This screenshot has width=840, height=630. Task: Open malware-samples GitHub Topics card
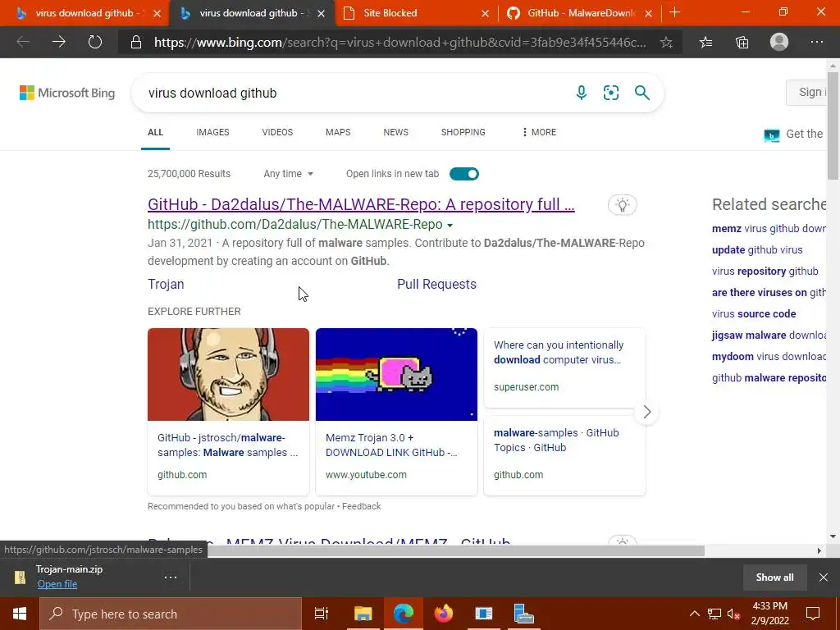click(564, 455)
